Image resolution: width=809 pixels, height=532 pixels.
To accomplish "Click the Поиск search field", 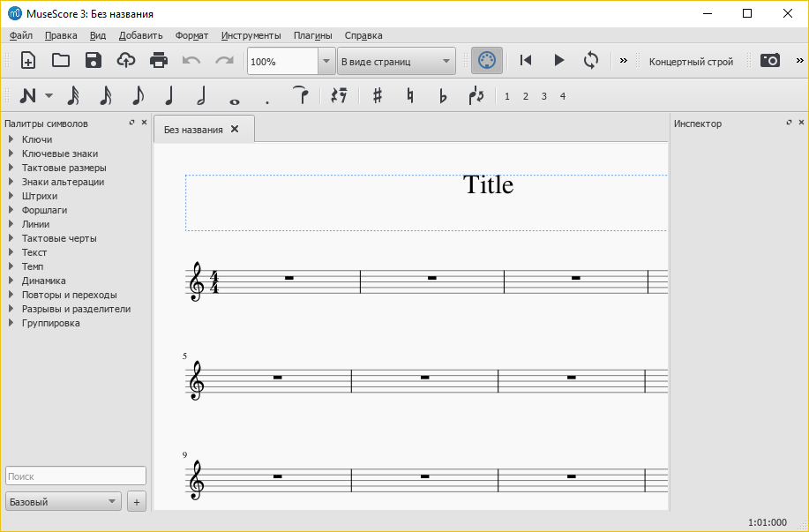I will (75, 475).
